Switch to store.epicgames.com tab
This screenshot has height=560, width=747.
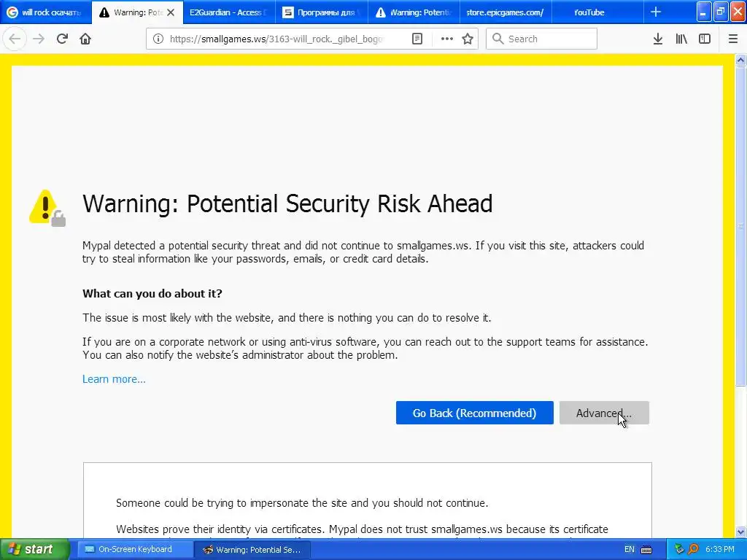click(x=506, y=12)
